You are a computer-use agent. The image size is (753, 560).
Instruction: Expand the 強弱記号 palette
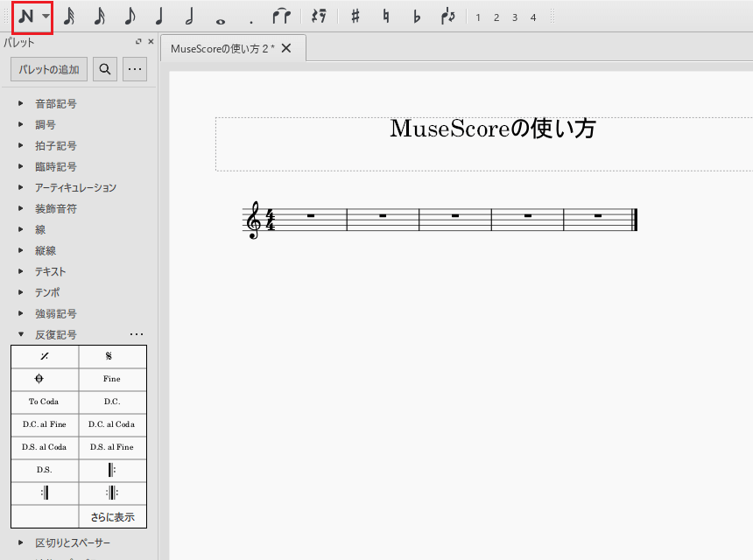[x=21, y=313]
